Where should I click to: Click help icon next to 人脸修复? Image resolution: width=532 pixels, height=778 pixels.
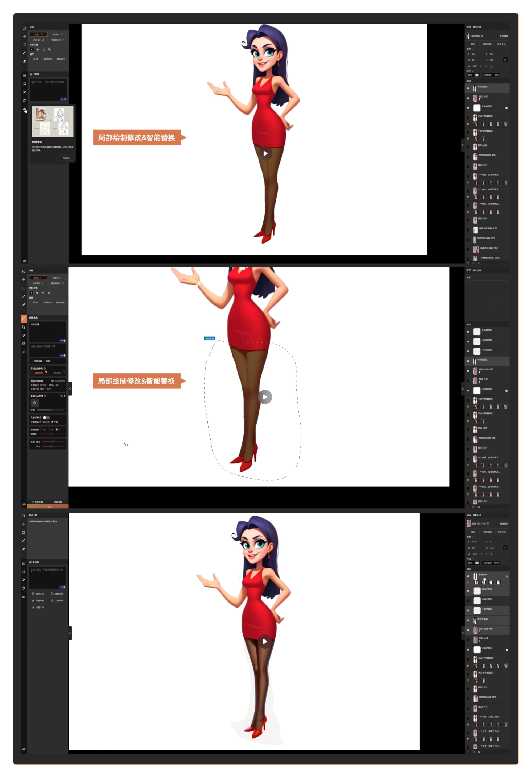(x=41, y=417)
